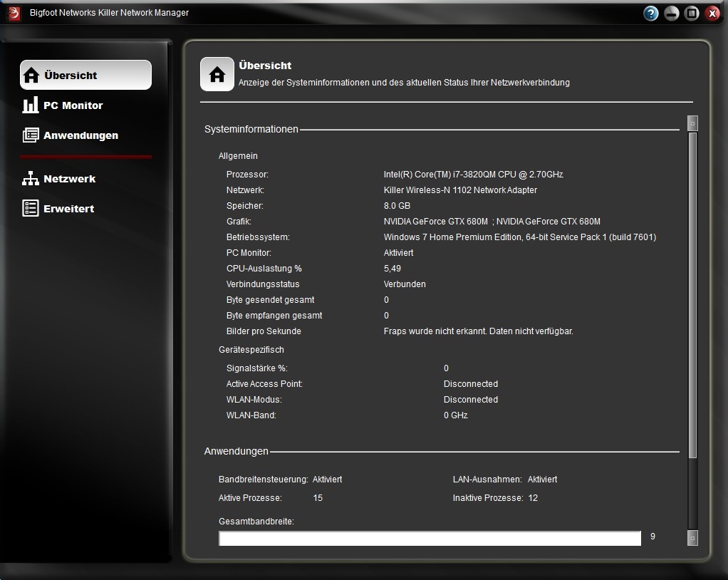The image size is (728, 580).
Task: Click the '8.0 GB' memory value
Action: tap(397, 206)
